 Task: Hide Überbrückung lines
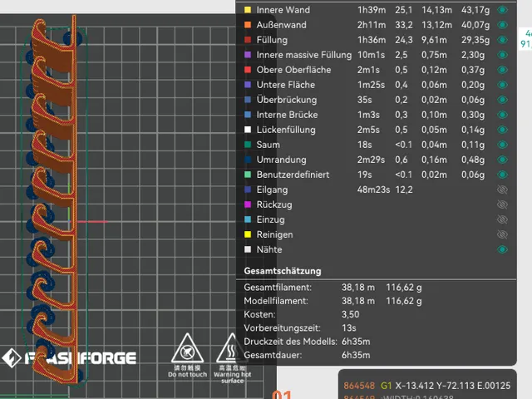(x=502, y=100)
